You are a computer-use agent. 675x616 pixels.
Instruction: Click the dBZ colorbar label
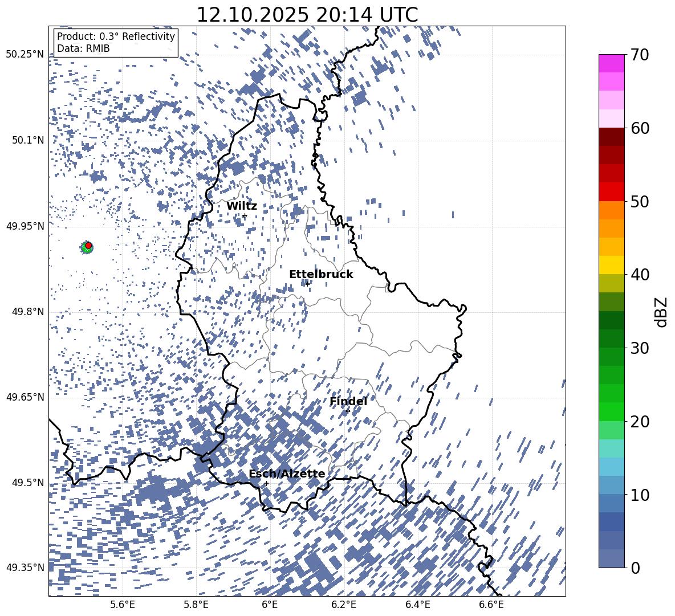point(662,312)
